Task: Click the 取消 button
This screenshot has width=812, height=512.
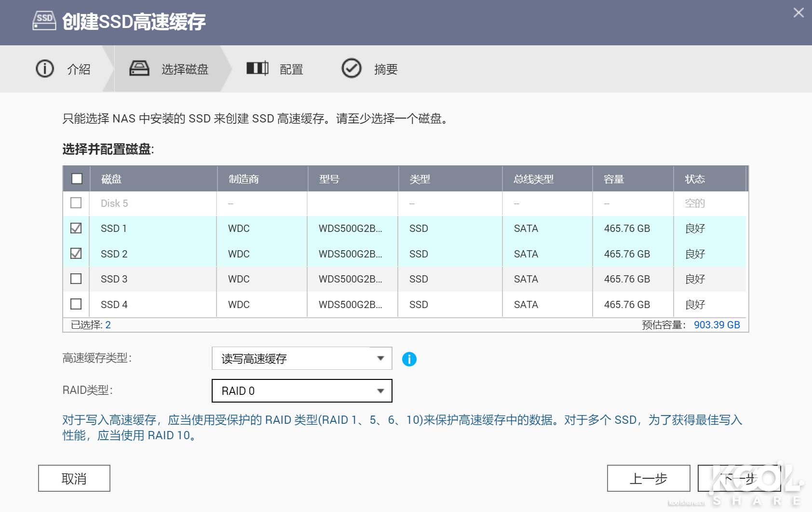Action: point(74,478)
